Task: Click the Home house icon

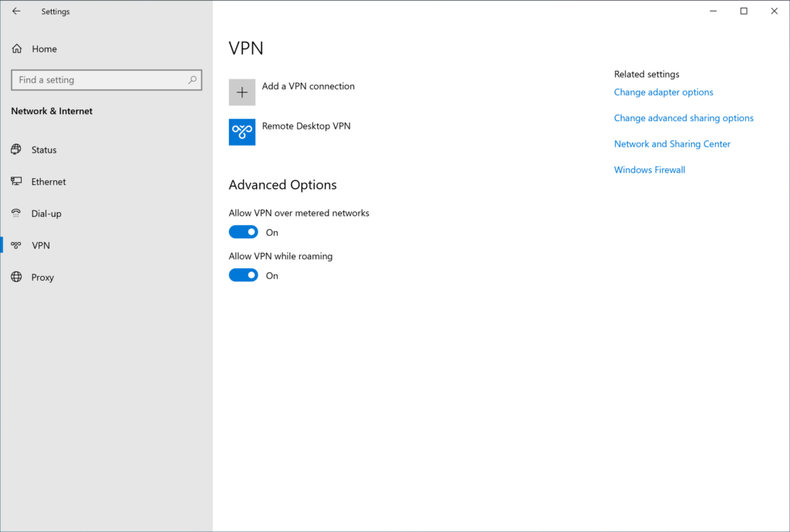Action: pyautogui.click(x=16, y=48)
